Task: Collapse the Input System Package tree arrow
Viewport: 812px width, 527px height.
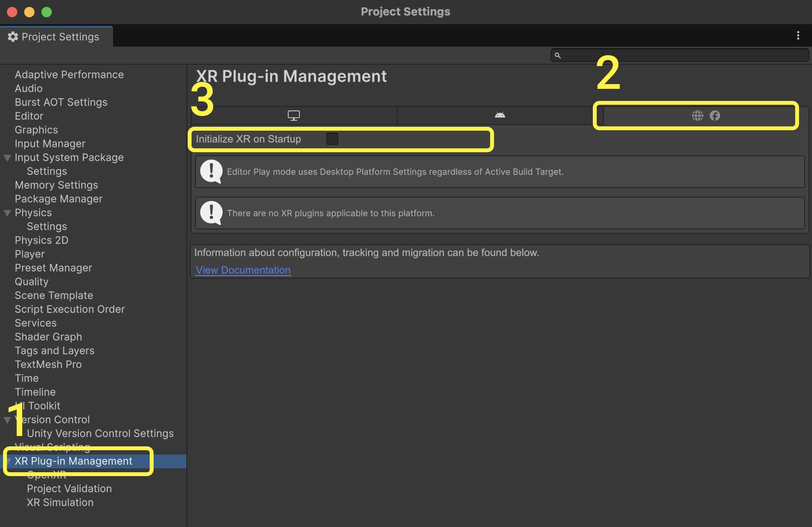Action: [7, 158]
